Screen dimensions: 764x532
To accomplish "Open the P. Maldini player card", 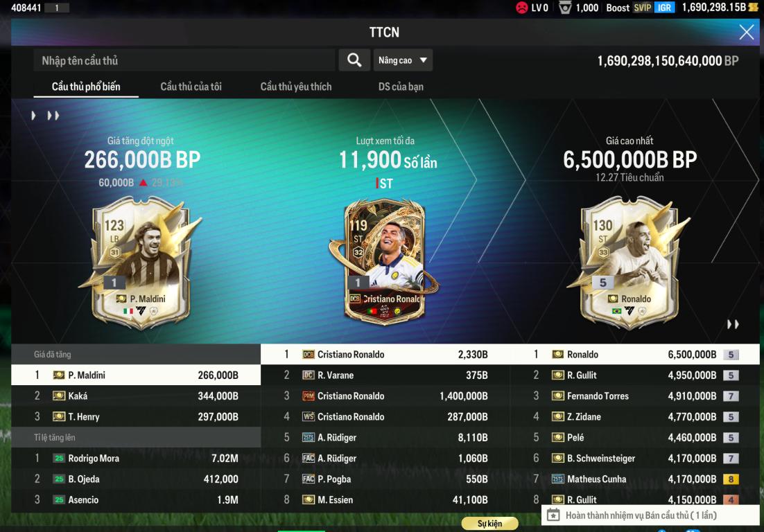I will pos(142,263).
